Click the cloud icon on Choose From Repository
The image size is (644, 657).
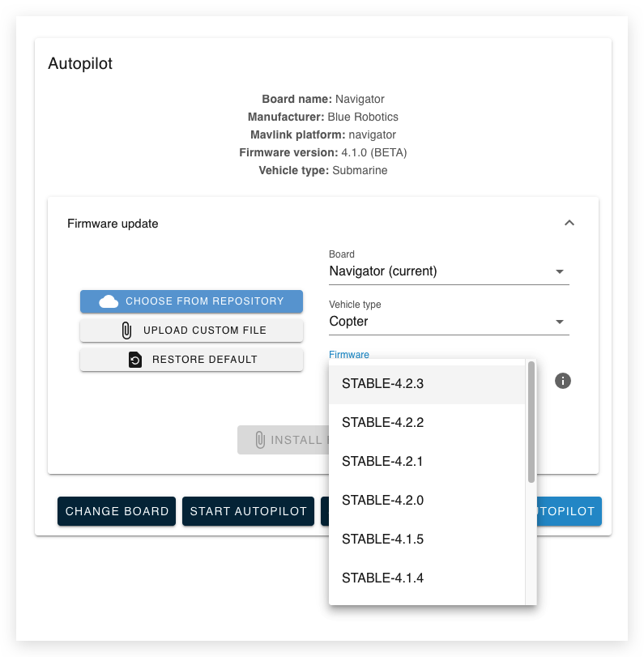pyautogui.click(x=109, y=301)
